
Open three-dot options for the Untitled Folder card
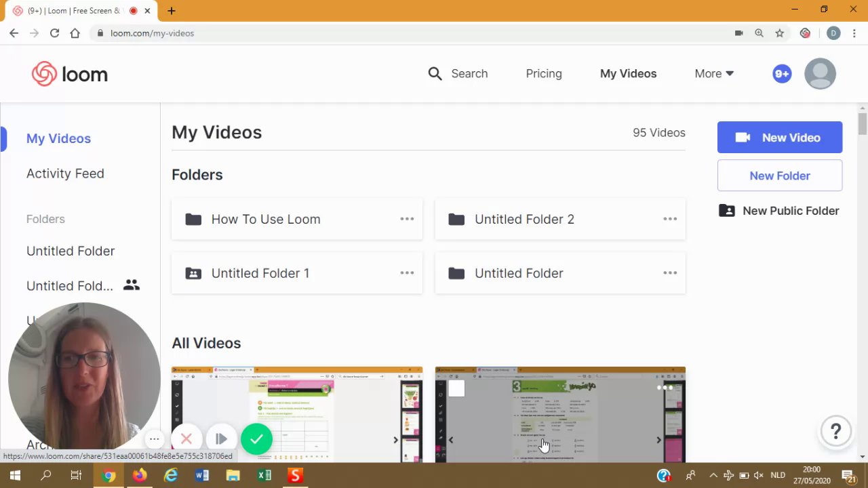pos(670,273)
